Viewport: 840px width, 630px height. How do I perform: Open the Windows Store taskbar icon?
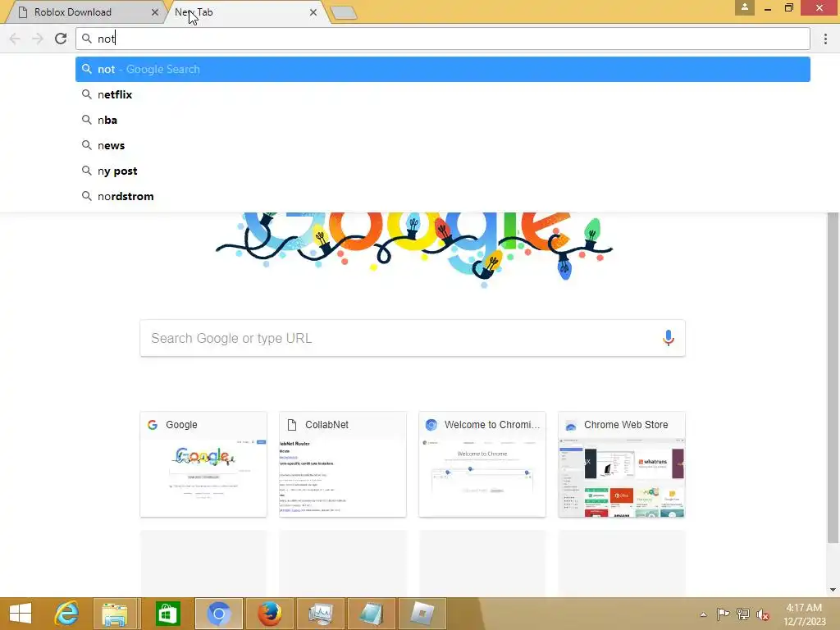click(167, 614)
